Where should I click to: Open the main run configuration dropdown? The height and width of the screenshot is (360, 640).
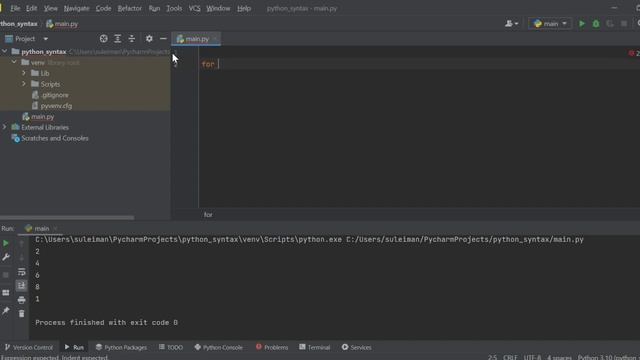(550, 24)
